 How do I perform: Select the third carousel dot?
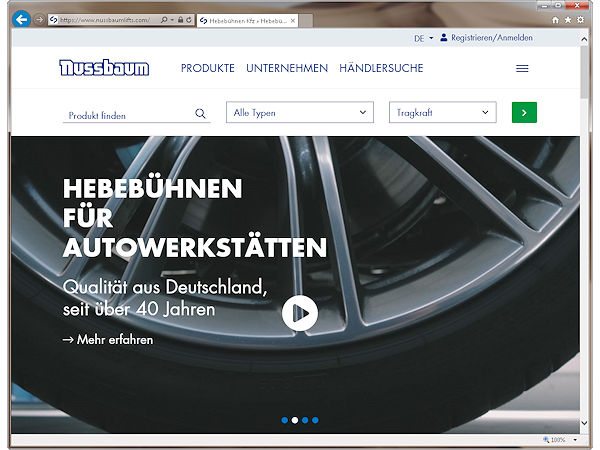point(305,420)
